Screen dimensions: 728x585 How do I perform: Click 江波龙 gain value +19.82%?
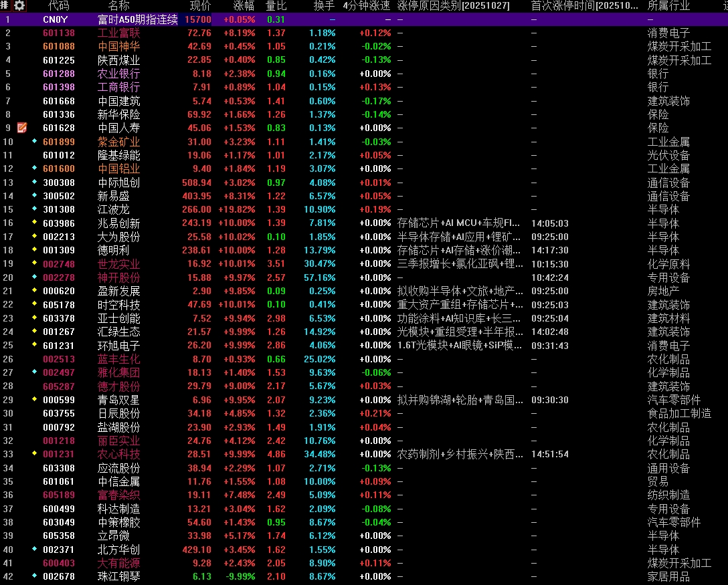click(236, 210)
